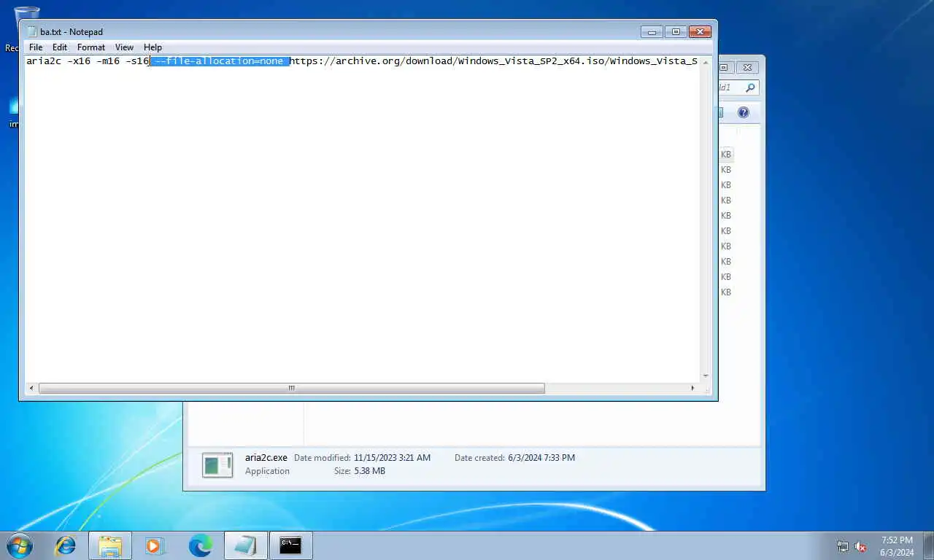This screenshot has width=934, height=560.
Task: Switch to Command Prompt taskbar icon
Action: [x=290, y=545]
